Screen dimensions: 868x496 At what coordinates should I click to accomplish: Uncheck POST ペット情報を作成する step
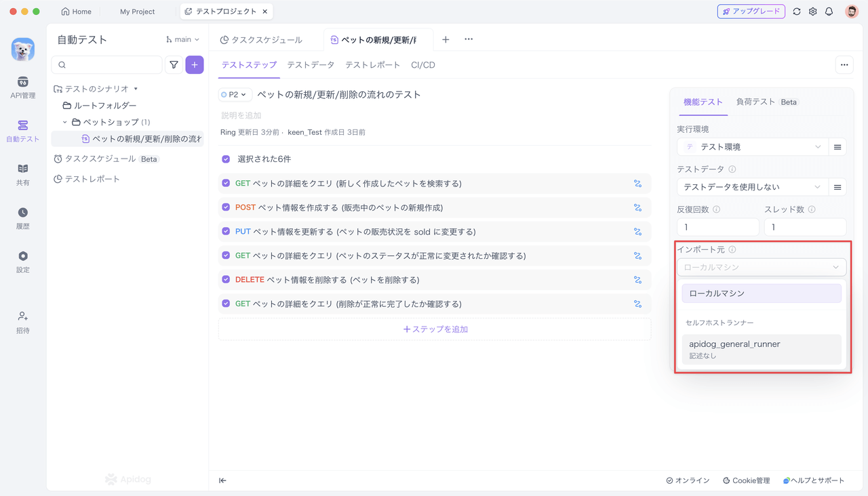click(x=226, y=207)
